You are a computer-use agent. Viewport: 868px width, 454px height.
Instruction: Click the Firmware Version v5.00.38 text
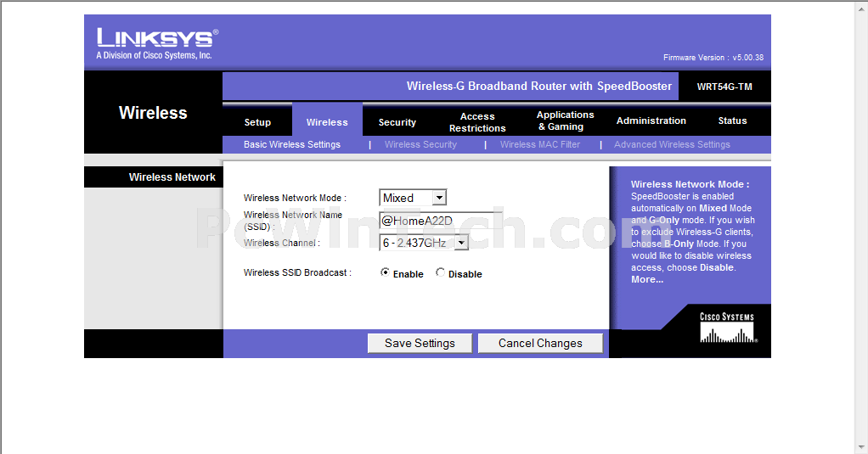(x=713, y=58)
